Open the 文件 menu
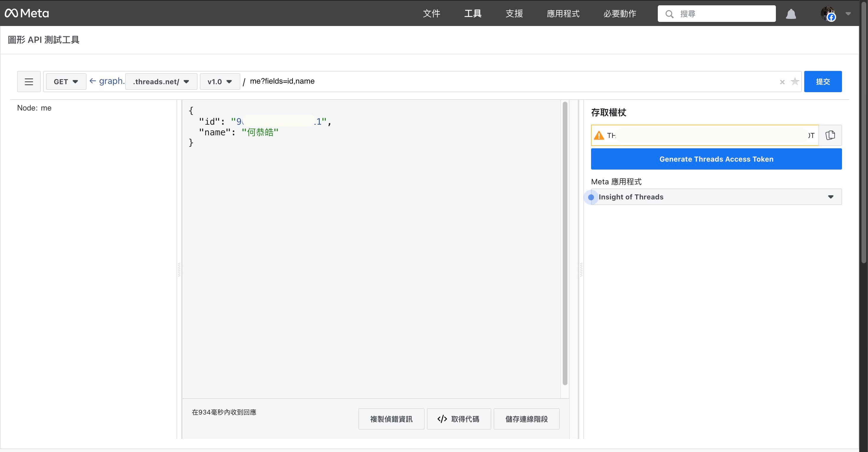This screenshot has width=868, height=452. pyautogui.click(x=432, y=14)
